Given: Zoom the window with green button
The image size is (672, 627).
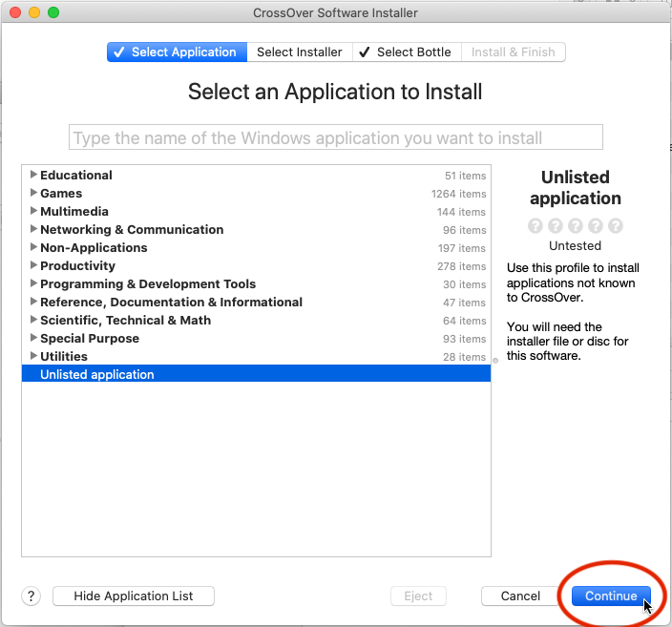Looking at the screenshot, I should point(53,12).
